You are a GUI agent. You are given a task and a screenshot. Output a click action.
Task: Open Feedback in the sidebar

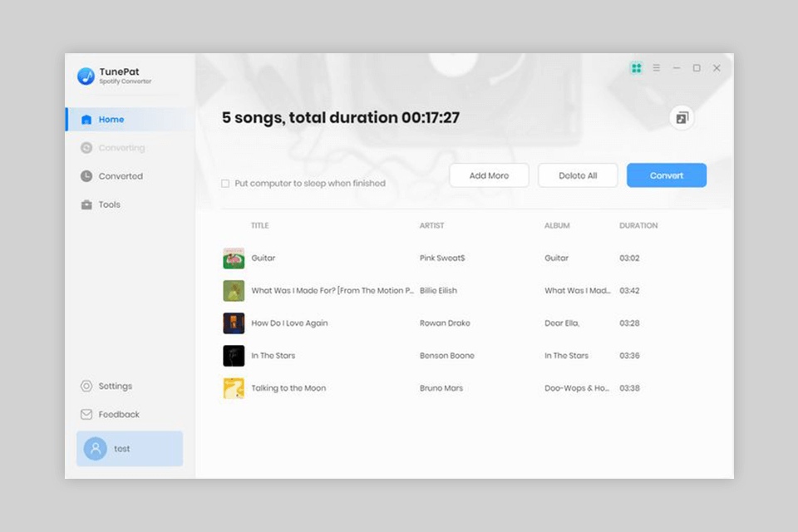[131, 415]
